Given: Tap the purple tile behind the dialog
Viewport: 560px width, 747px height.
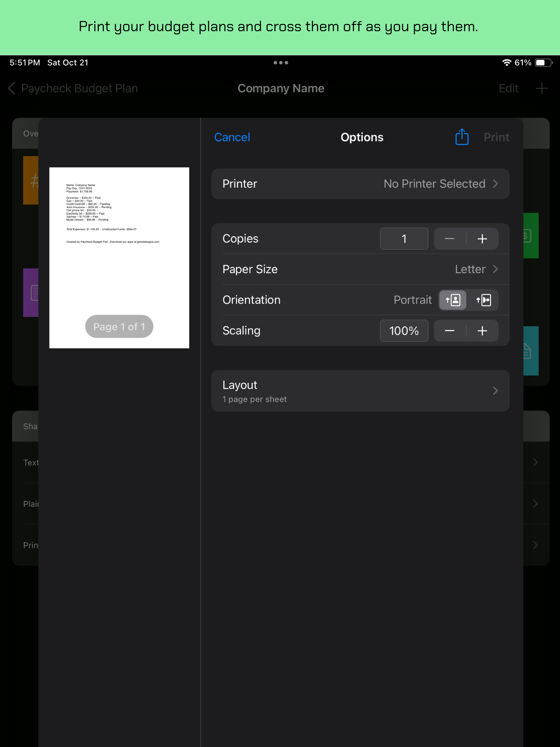Looking at the screenshot, I should coord(31,293).
